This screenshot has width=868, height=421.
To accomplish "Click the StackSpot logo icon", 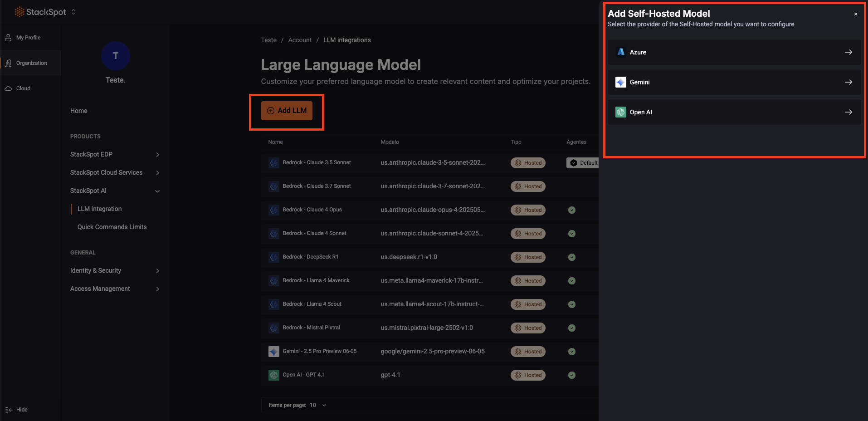I will (20, 12).
